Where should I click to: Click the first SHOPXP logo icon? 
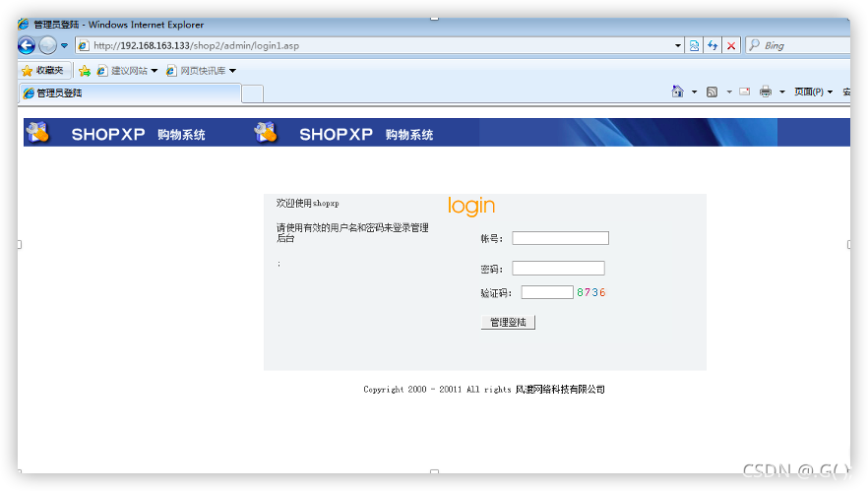(37, 132)
